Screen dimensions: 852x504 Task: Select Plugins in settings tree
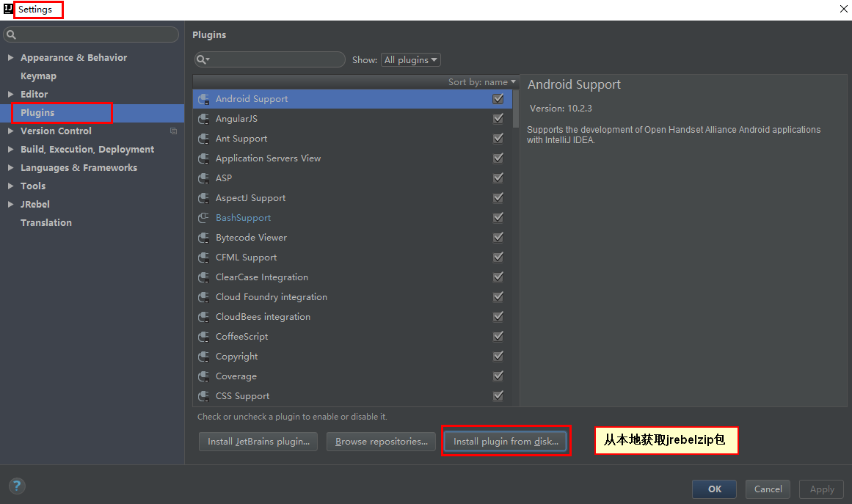point(37,112)
